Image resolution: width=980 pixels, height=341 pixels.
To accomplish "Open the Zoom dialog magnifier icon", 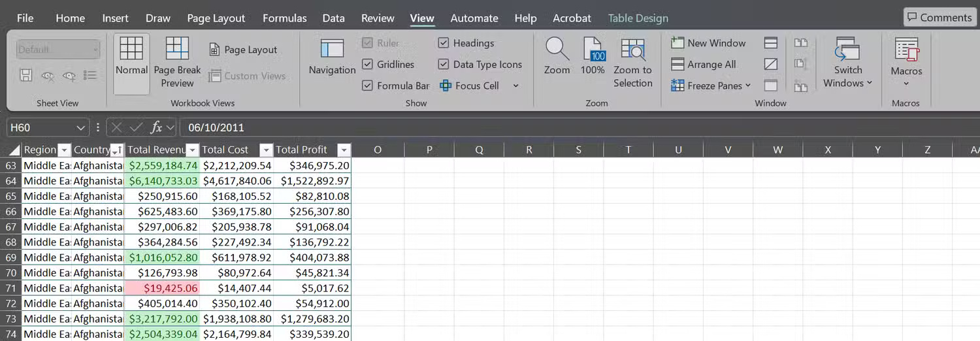I will tap(557, 50).
